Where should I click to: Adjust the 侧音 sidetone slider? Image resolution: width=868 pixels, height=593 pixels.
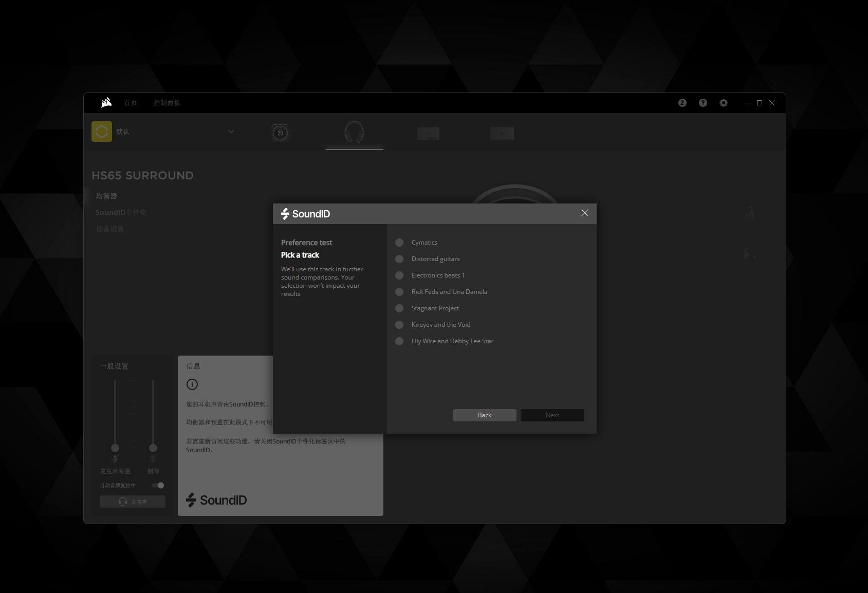click(153, 448)
